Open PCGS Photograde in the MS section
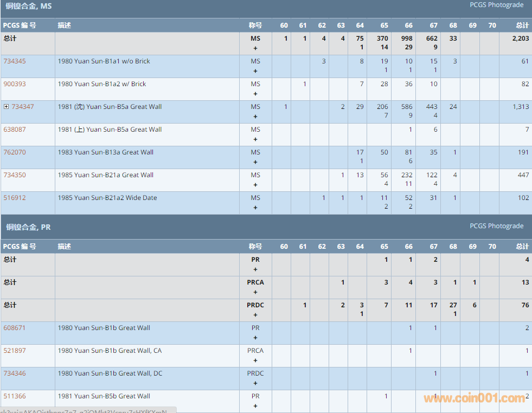The image size is (532, 413). [496, 5]
